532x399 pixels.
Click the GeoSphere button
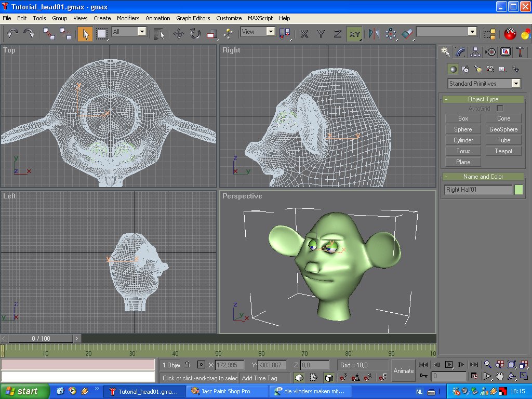pyautogui.click(x=503, y=129)
